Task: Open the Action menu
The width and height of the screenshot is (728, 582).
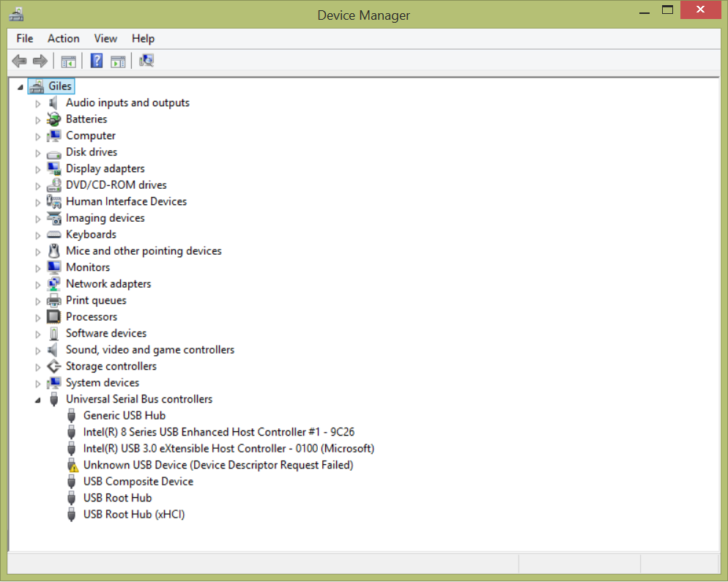Action: pos(63,38)
